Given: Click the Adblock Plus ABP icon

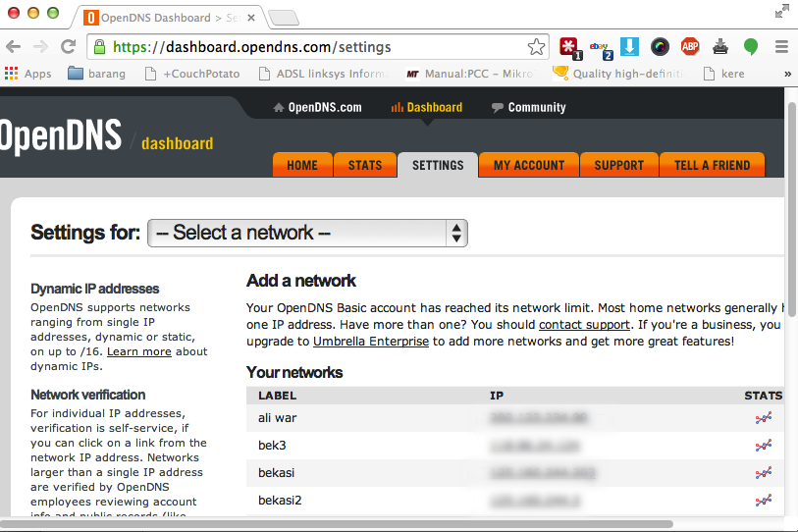Looking at the screenshot, I should click(690, 46).
